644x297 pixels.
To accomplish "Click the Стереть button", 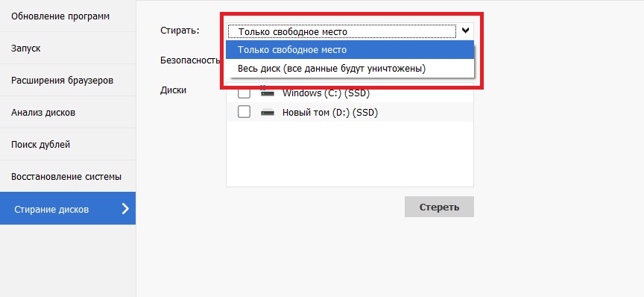I will click(x=439, y=207).
